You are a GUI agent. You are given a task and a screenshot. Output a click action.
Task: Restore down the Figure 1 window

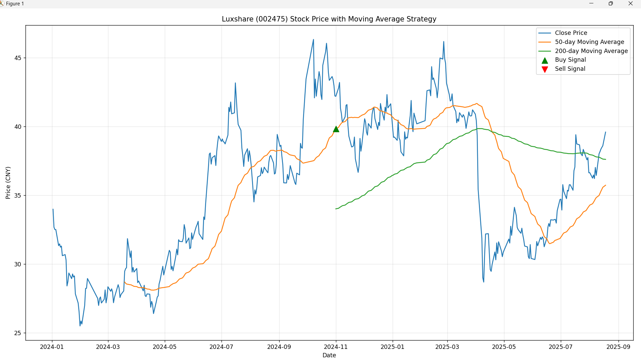[x=611, y=4]
